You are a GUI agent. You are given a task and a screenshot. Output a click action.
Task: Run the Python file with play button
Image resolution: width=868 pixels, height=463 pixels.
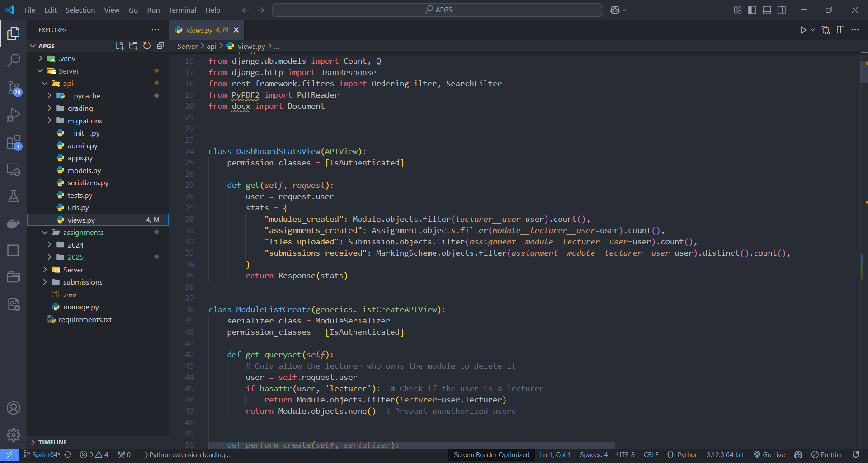coord(802,30)
